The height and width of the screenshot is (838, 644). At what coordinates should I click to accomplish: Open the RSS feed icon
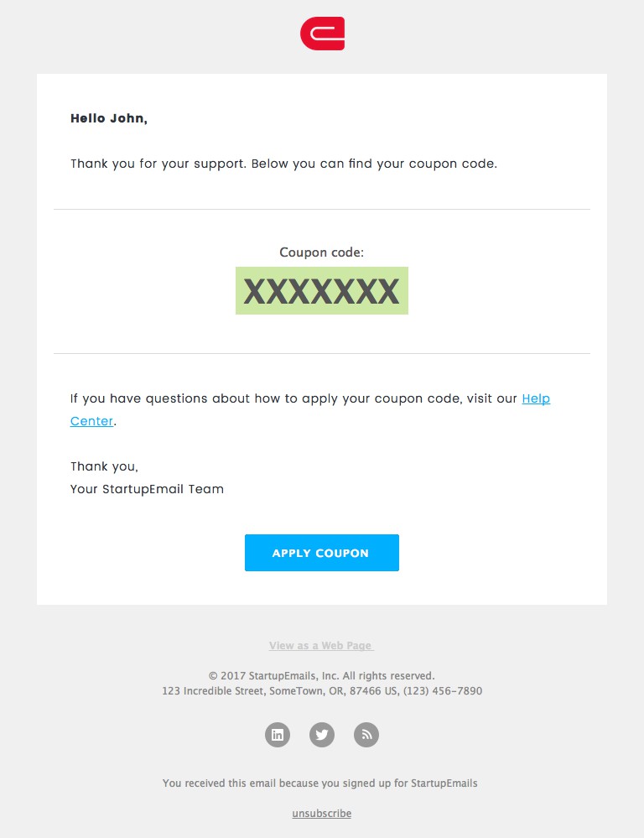click(366, 734)
